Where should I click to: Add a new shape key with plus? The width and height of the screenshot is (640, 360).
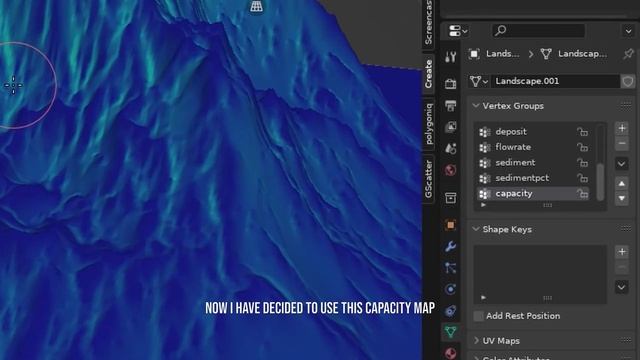[x=622, y=252]
